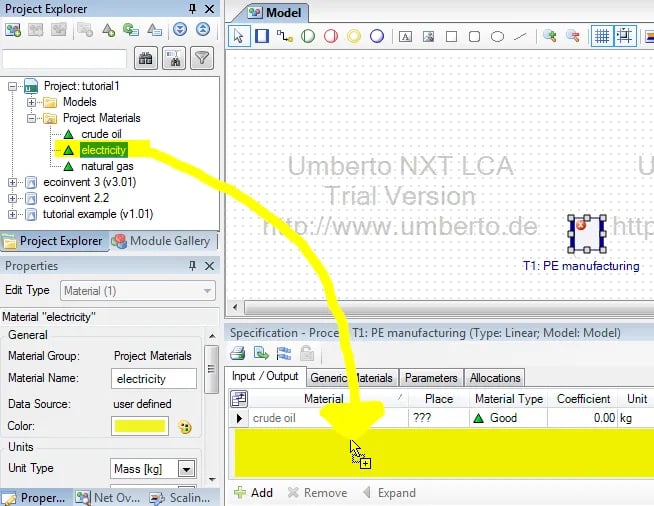Click the export icon in Specification toolbar
This screenshot has width=654, height=506.
tap(261, 353)
